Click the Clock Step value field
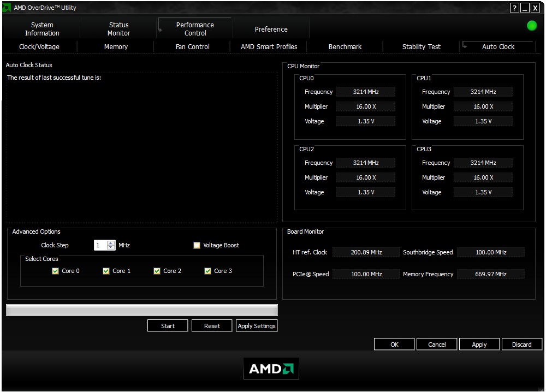The width and height of the screenshot is (546, 392). tap(100, 245)
